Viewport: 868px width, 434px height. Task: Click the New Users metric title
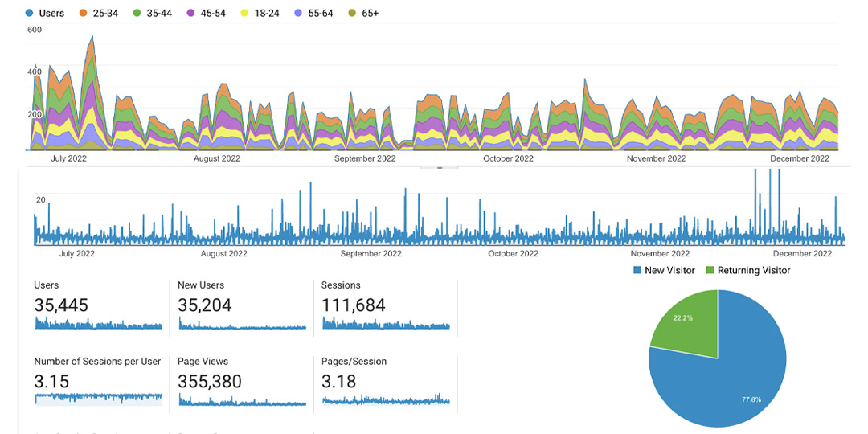200,285
